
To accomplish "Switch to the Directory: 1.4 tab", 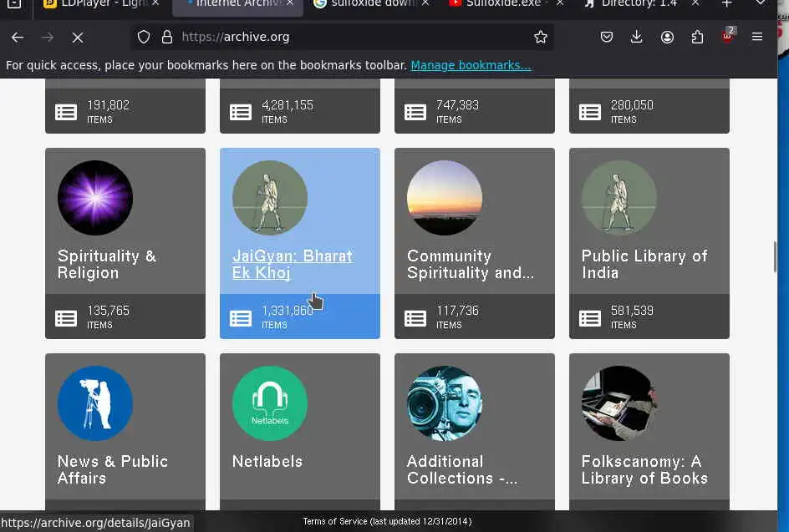I will pyautogui.click(x=640, y=4).
